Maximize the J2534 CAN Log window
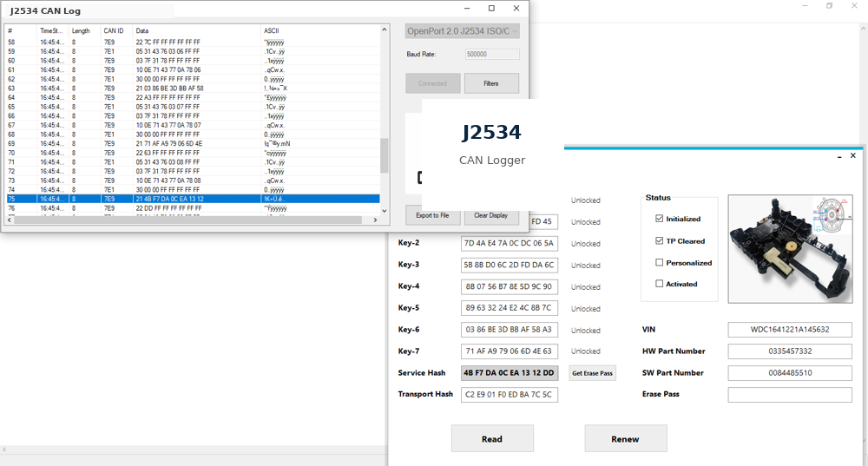Viewport: 868px width, 466px height. click(x=491, y=9)
